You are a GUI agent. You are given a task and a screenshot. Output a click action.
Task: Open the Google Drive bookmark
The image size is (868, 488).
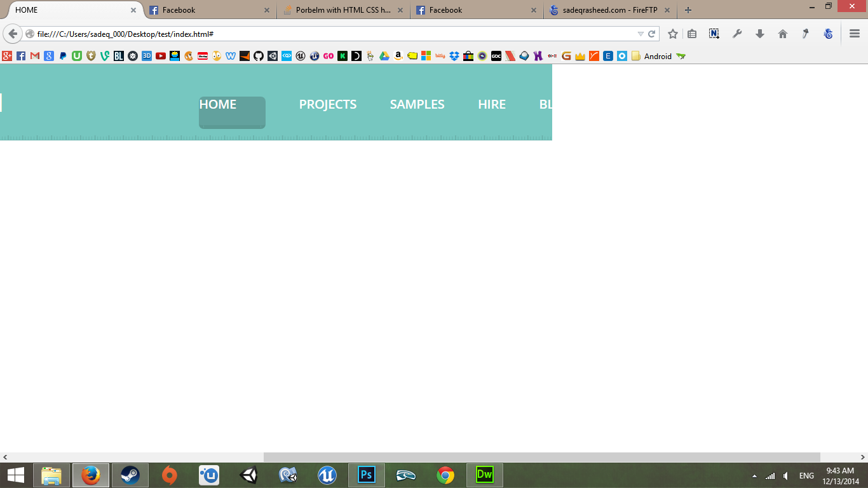pos(383,56)
